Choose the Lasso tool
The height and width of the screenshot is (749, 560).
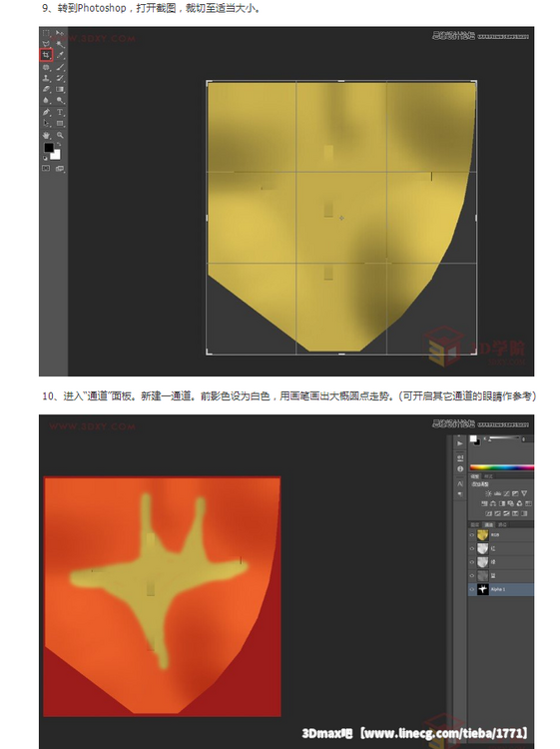point(46,44)
